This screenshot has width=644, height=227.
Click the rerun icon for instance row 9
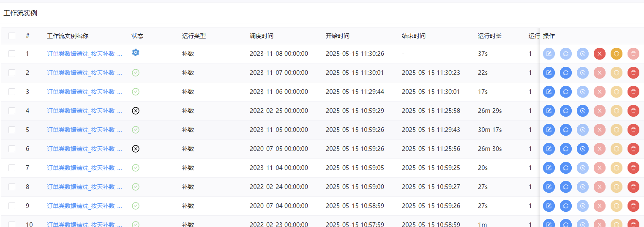(x=565, y=206)
